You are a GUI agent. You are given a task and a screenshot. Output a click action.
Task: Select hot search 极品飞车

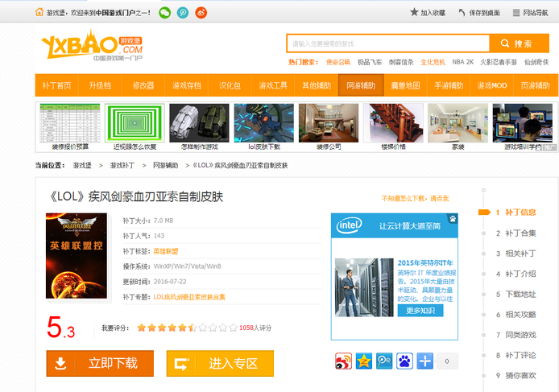click(370, 62)
